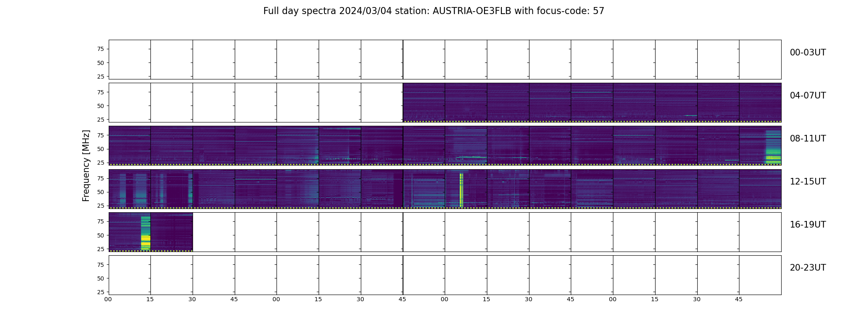Click the '50' tick of the 16-19UT row
This screenshot has height=331, width=868.
tap(100, 235)
